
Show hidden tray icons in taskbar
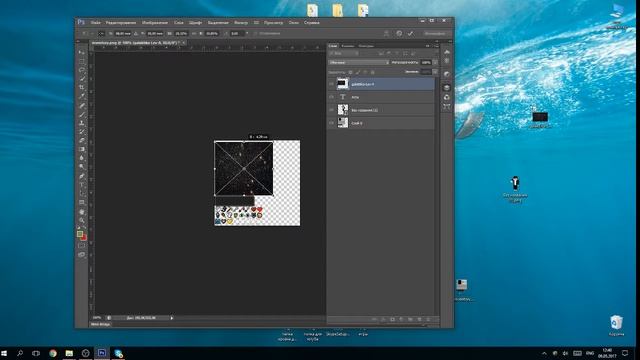(x=544, y=353)
